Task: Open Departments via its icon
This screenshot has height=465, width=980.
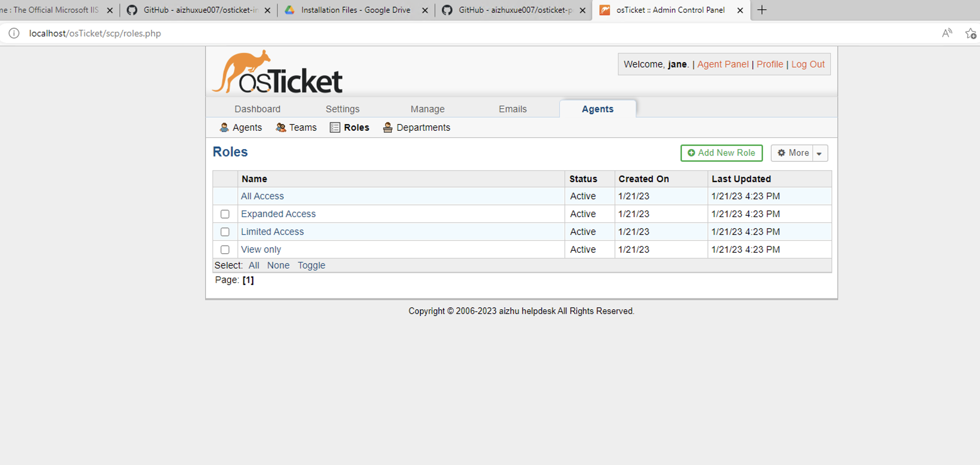Action: pyautogui.click(x=387, y=128)
